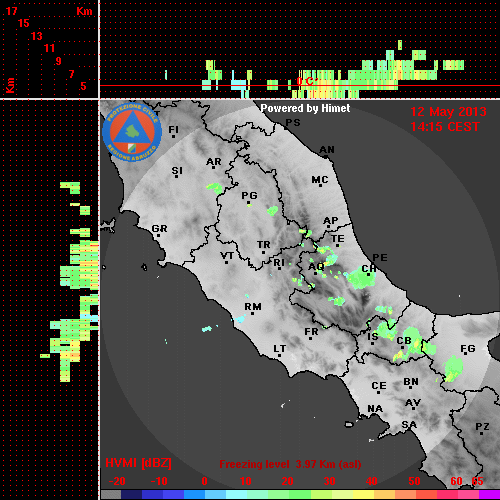This screenshot has width=500, height=500.
Task: Click the 12 May 2013 date stamp
Action: point(448,112)
